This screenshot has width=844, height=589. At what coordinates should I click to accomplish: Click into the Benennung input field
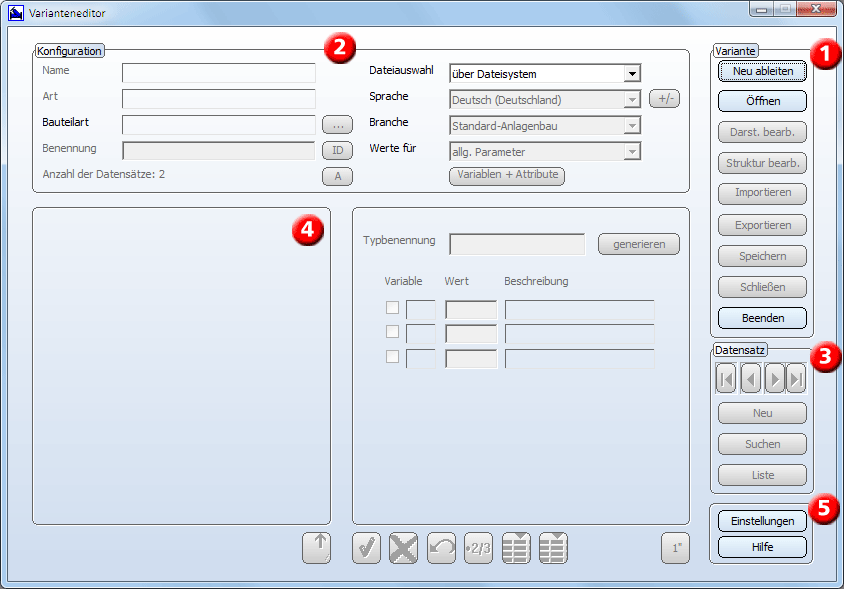click(x=219, y=150)
